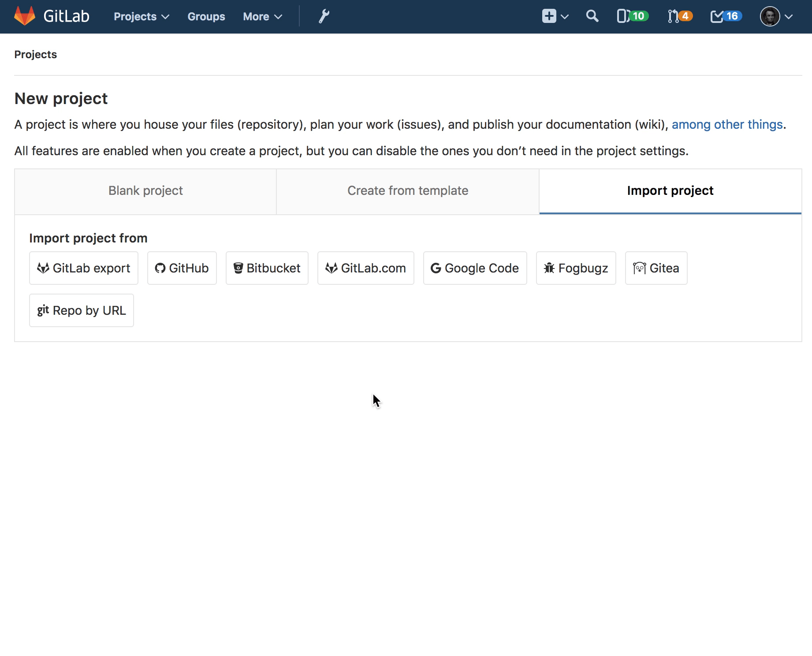Screen dimensions: 812x656
Task: Click the GitLab wordmark text
Action: pyautogui.click(x=66, y=16)
